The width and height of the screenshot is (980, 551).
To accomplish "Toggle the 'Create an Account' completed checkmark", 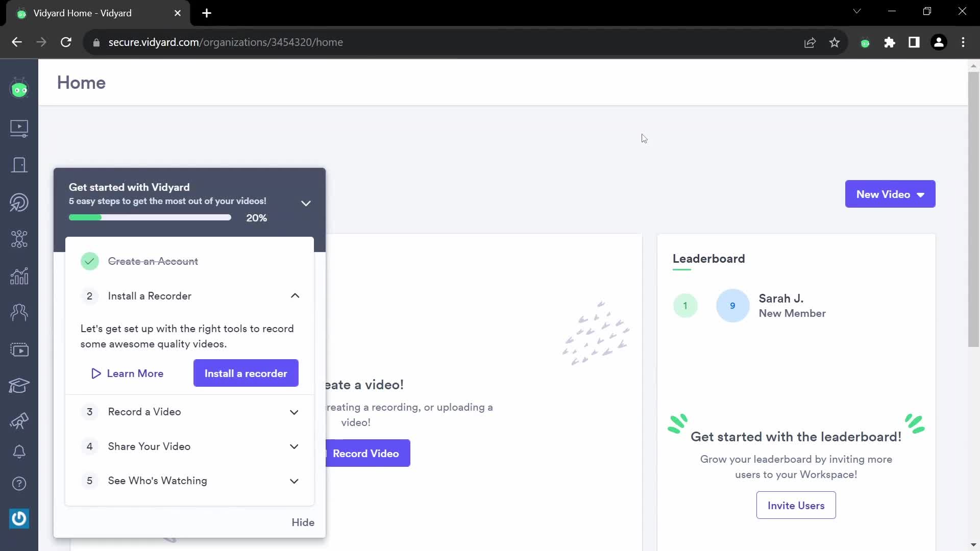I will pos(89,261).
